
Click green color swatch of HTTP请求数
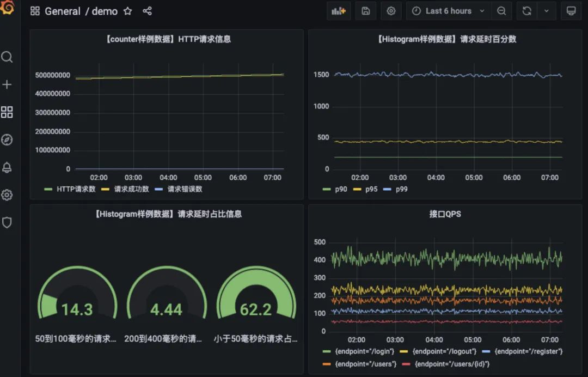pyautogui.click(x=48, y=189)
